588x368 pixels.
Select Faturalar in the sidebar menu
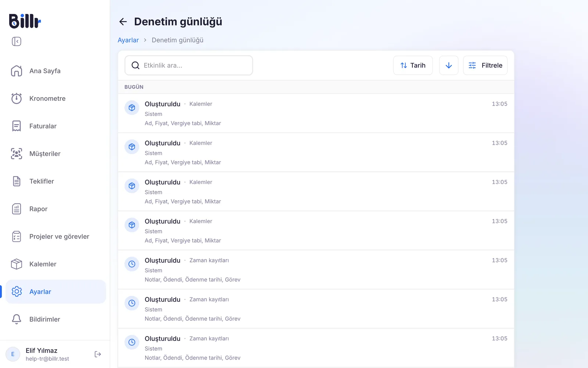coord(56,126)
